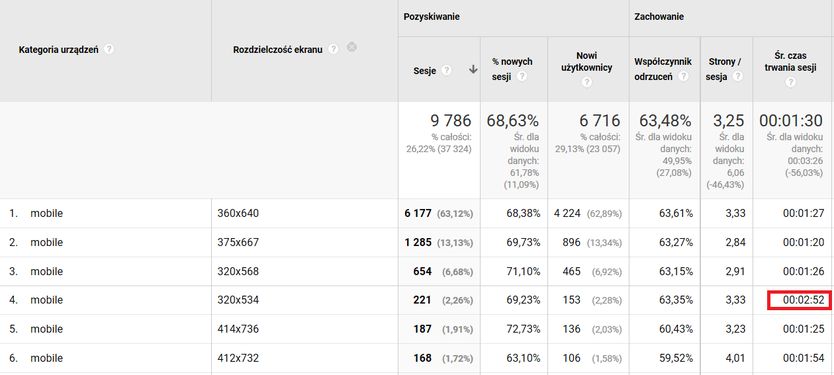
Task: Click bounce rate value 59,52%
Action: (x=675, y=359)
